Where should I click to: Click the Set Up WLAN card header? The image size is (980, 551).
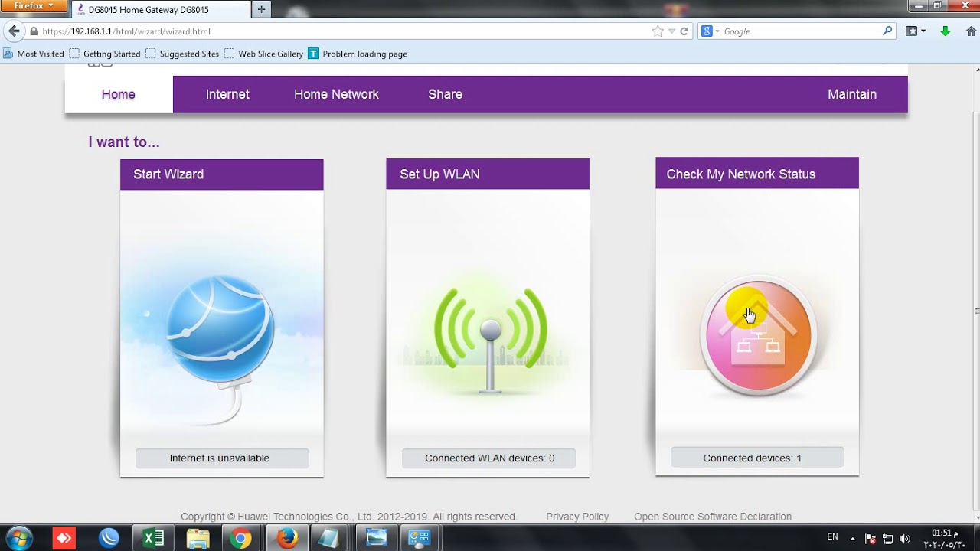coord(488,174)
